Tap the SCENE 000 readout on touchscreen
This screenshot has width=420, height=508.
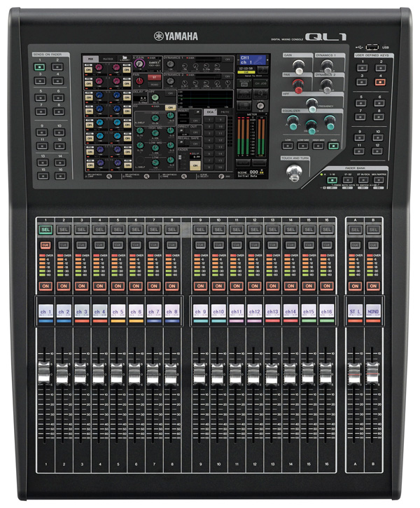pyautogui.click(x=251, y=172)
